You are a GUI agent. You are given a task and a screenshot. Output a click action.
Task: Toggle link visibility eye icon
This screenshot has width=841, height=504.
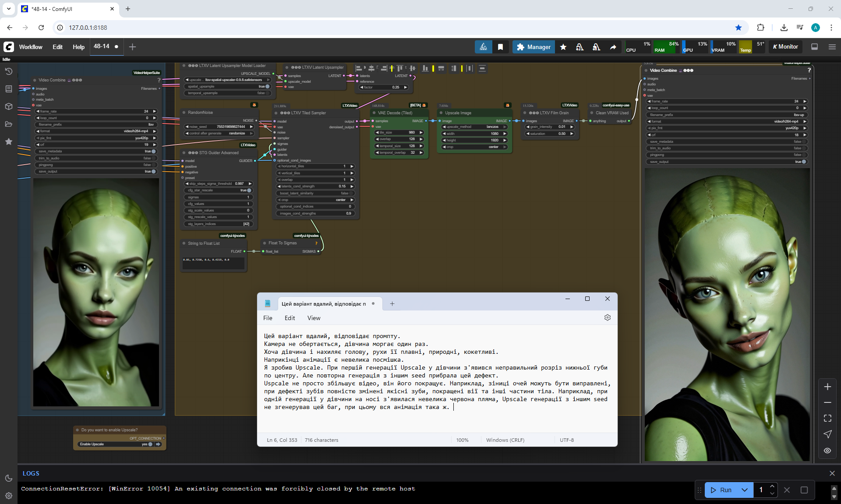tap(827, 450)
